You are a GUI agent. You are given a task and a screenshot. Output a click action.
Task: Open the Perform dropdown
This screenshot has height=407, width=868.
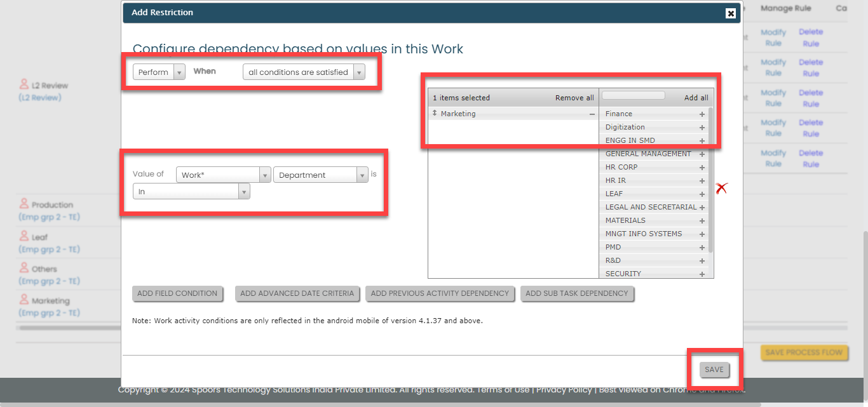coord(159,72)
